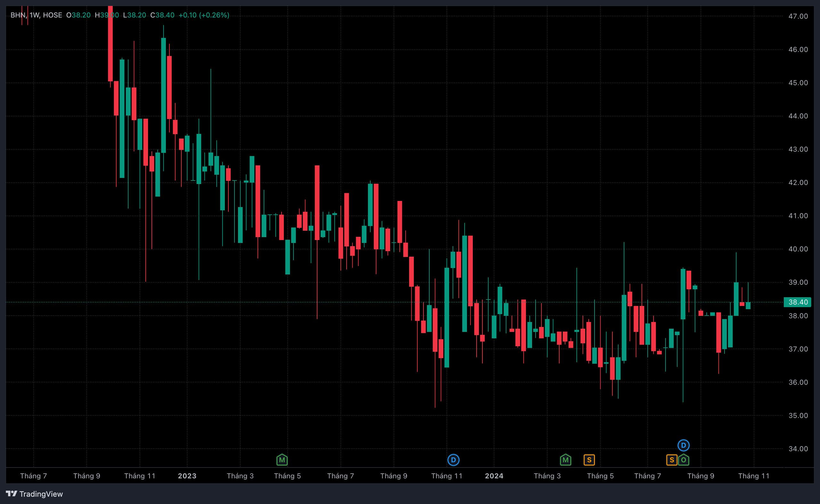The height and width of the screenshot is (504, 820).
Task: Click the S marker near Tháng 5 2024
Action: point(589,460)
